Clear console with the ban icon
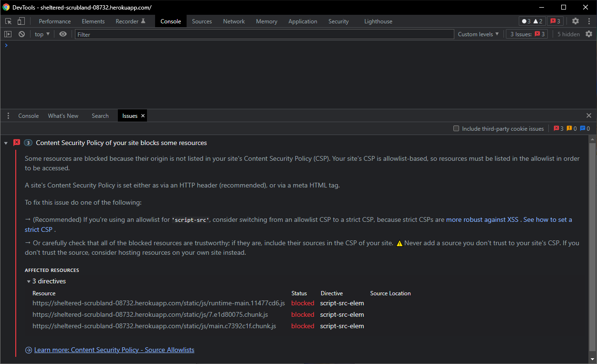 click(21, 34)
